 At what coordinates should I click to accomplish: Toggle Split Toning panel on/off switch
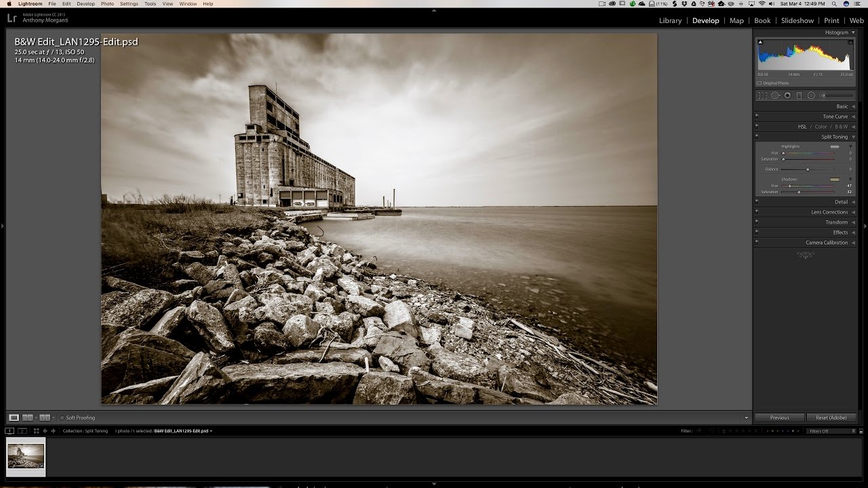tap(757, 137)
